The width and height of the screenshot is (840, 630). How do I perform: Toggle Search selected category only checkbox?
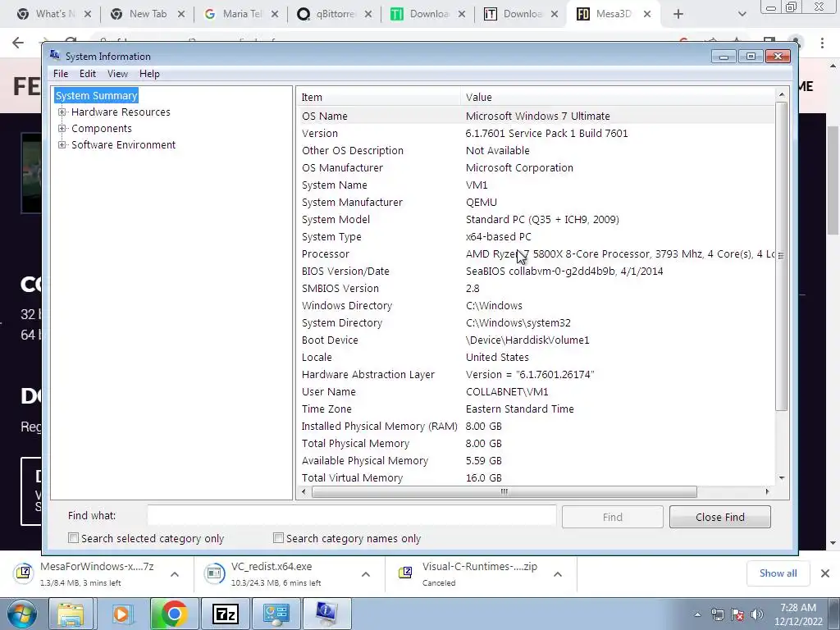pyautogui.click(x=73, y=538)
